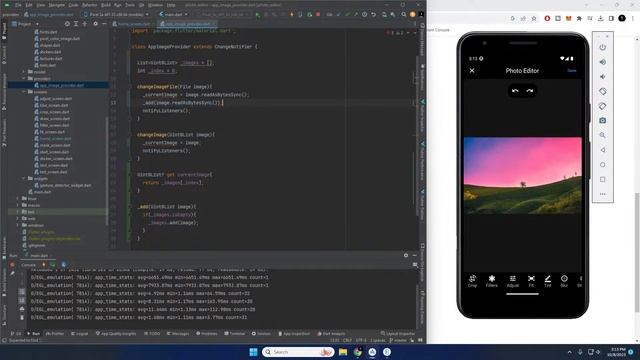Tap Save in Photo Editor header

[572, 71]
